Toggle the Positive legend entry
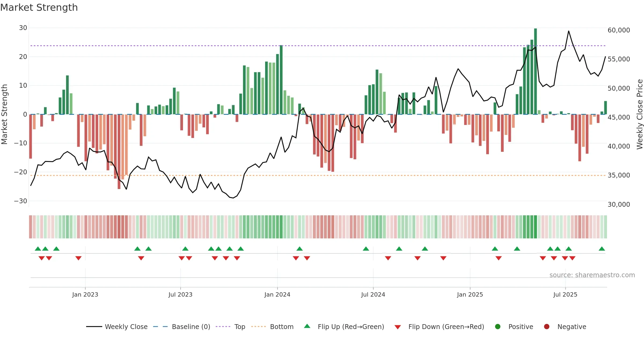644x362 pixels. [514, 327]
